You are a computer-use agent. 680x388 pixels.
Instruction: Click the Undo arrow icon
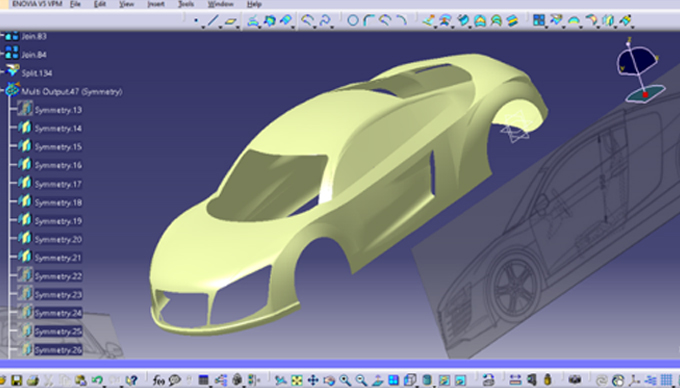coord(97,381)
